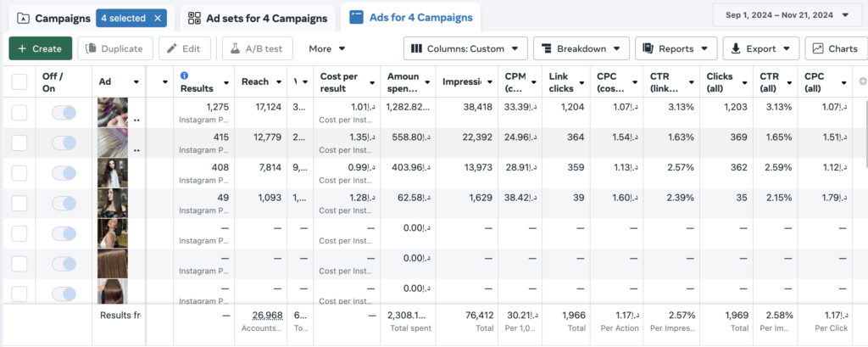Toggle off the ad with 408 results
Screen dimensions: 868x347
pyautogui.click(x=64, y=173)
